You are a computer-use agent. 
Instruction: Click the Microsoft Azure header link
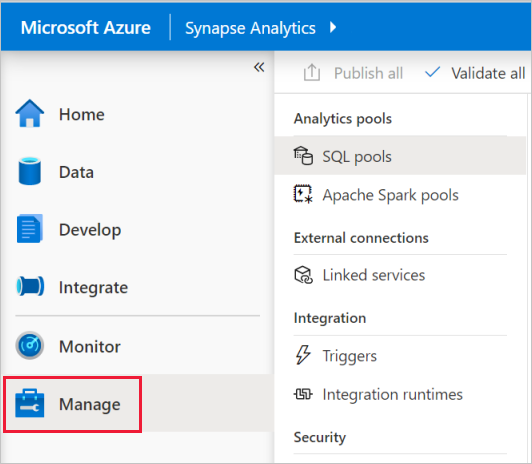click(86, 27)
